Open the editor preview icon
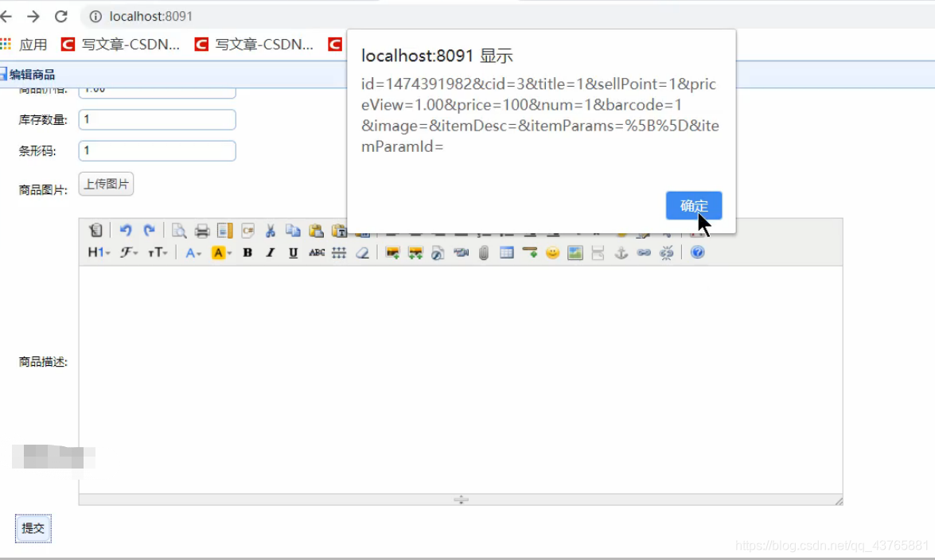This screenshot has height=560, width=935. (x=178, y=230)
